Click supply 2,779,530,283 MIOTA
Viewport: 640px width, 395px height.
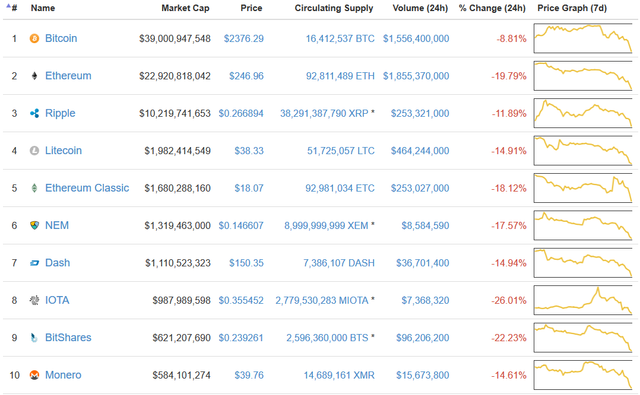tap(322, 301)
